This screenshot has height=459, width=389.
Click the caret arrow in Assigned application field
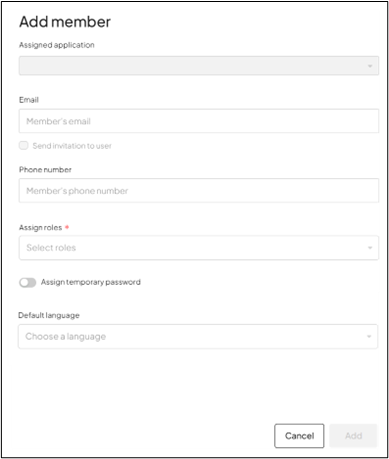point(370,66)
